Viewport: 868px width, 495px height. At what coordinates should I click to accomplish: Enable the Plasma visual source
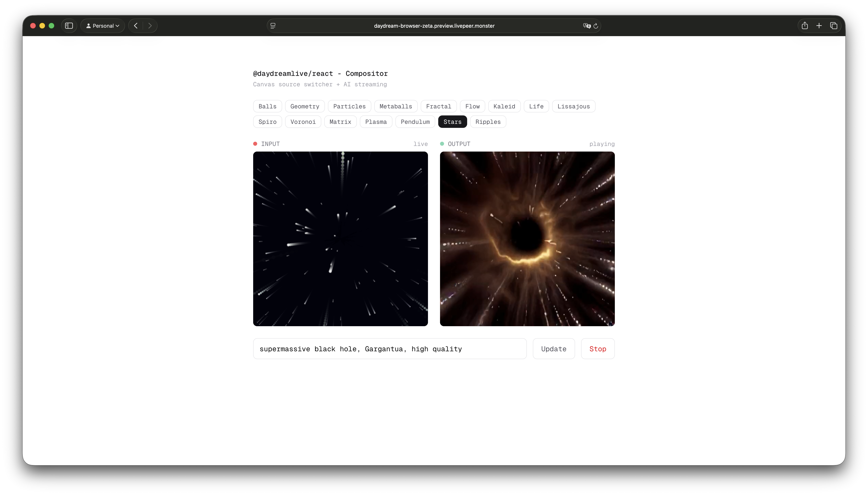[376, 121]
